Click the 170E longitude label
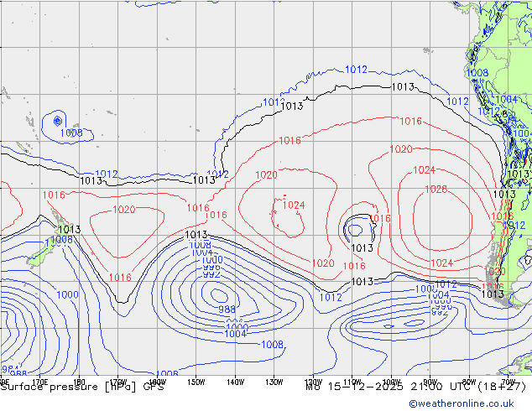 coord(39,382)
